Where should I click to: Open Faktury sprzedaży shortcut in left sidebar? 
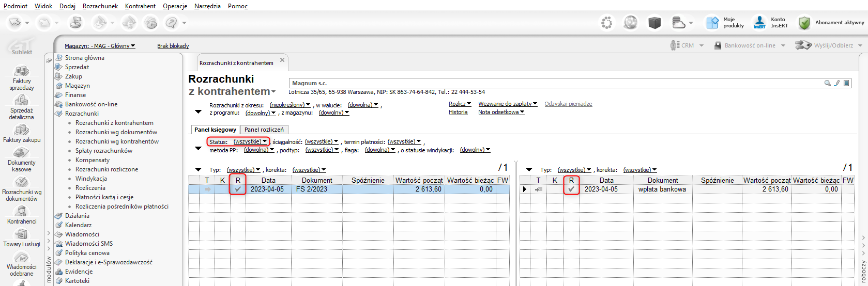(x=22, y=78)
